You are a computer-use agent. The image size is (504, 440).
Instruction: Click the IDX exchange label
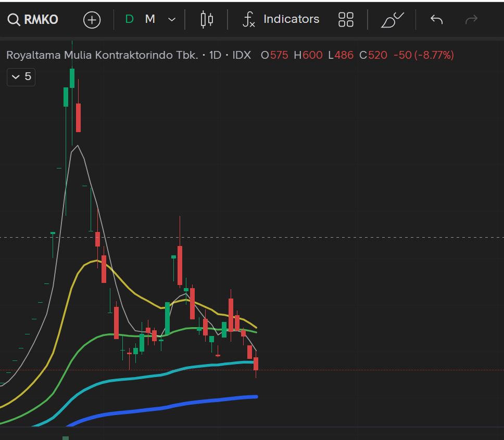coord(242,55)
